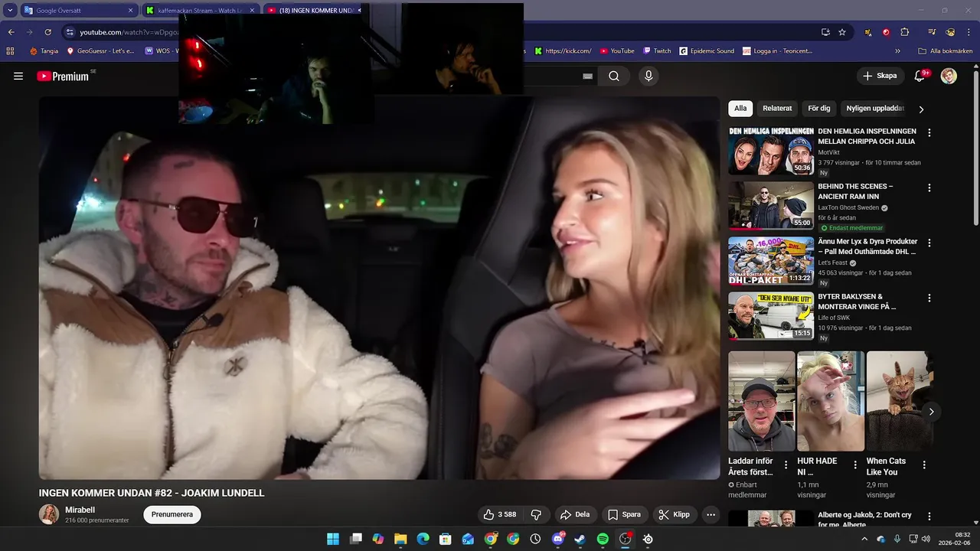Open more actions menu under the video

tap(710, 514)
